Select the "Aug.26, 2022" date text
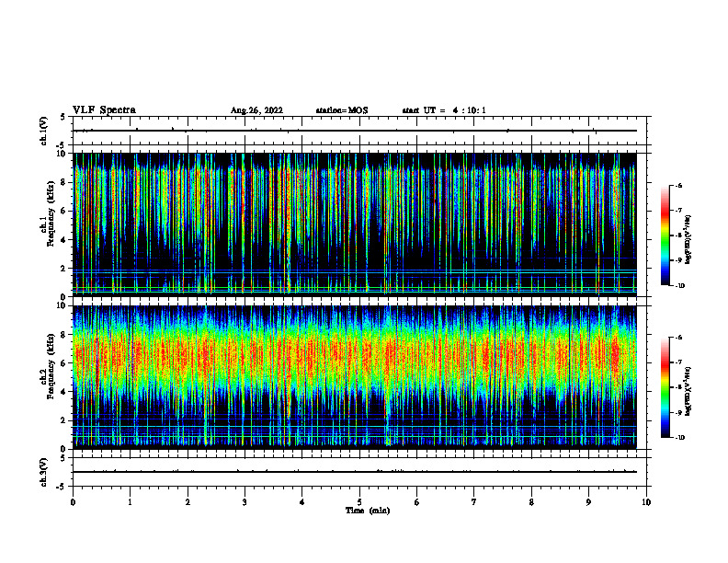Viewport: 728px width, 563px height. pos(256,110)
